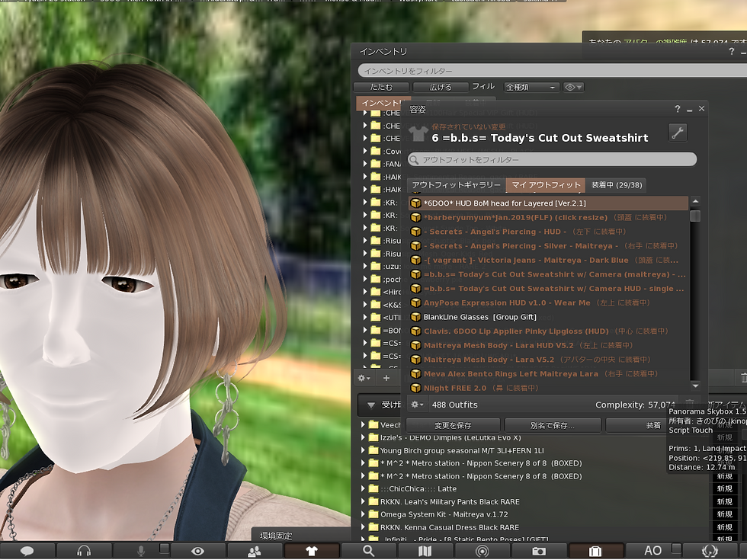Click the 広げる expand button

(x=441, y=87)
